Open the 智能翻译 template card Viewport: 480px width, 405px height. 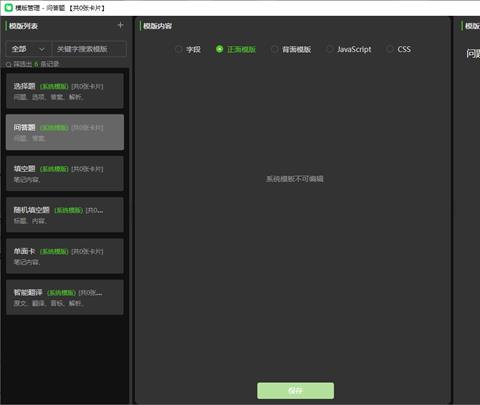[65, 297]
